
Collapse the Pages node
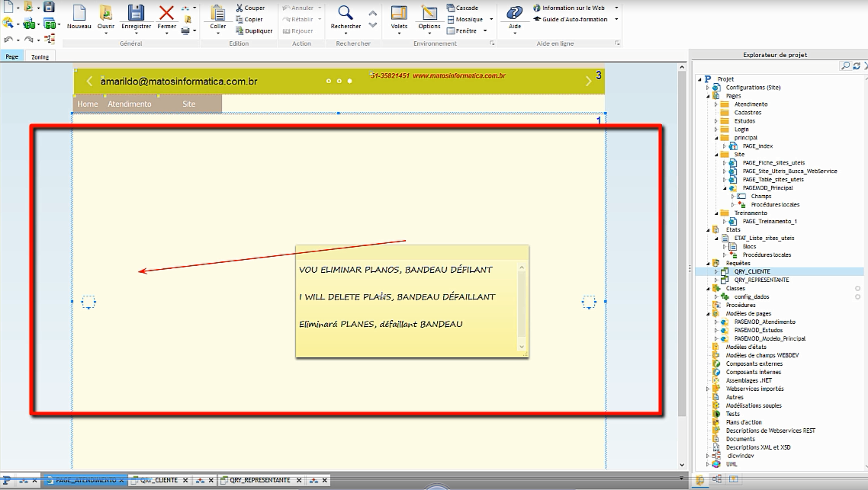coord(707,96)
